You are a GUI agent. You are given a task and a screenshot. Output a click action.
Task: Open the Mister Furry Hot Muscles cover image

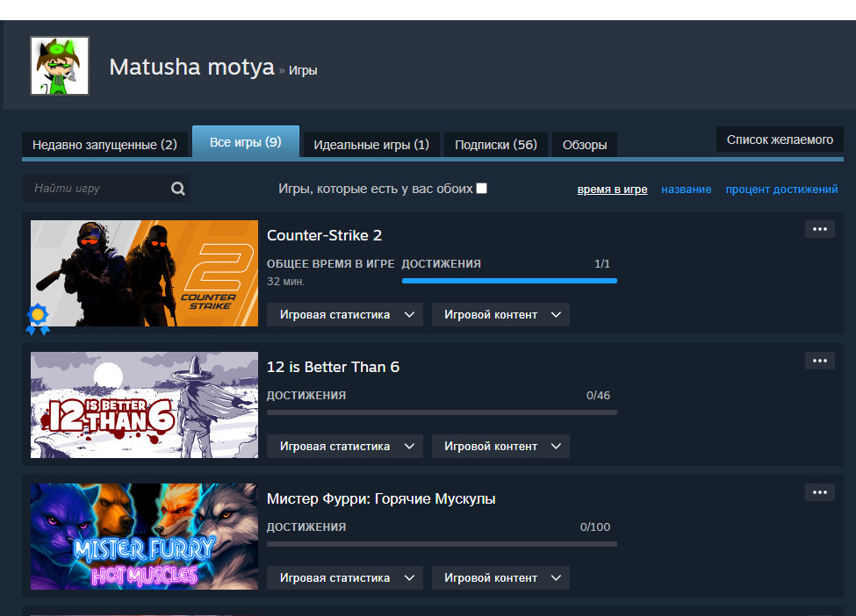point(144,536)
